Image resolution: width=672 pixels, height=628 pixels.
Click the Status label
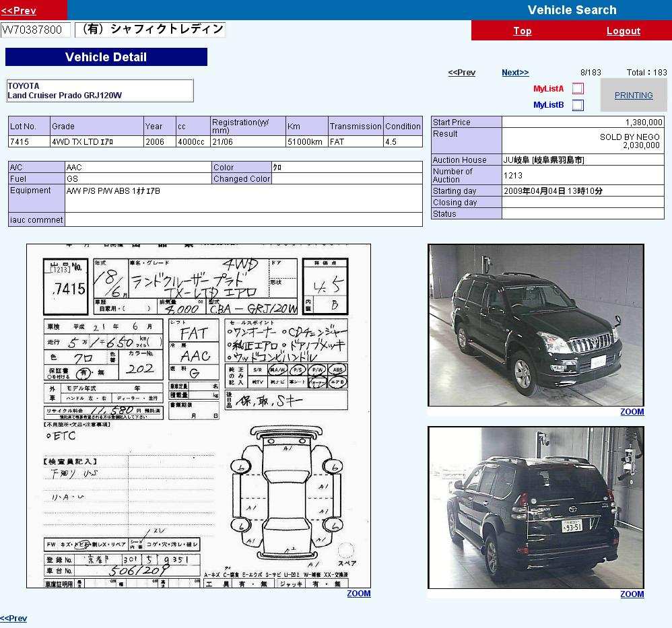point(466,214)
